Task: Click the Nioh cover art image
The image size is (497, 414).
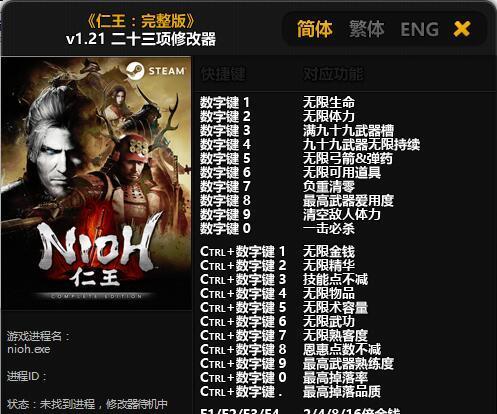Action: pos(96,183)
